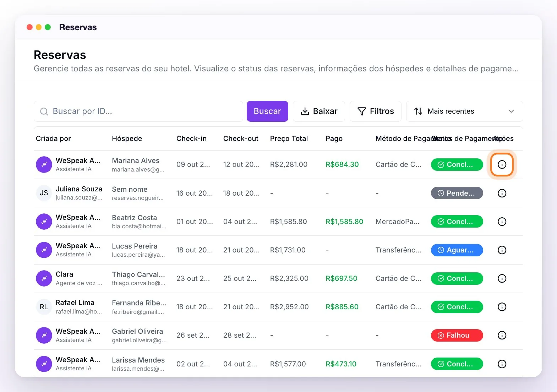
Task: Click WeSpeak avatar in Gabriel Oliveira row
Action: click(44, 335)
